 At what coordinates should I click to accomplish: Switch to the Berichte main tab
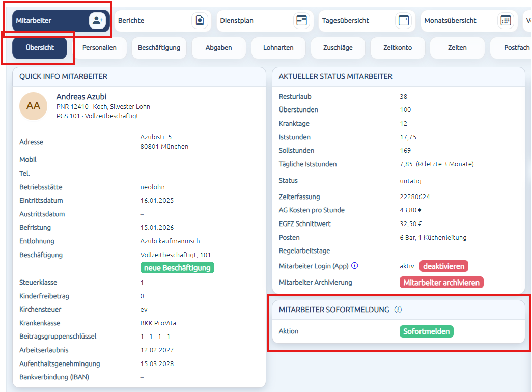coord(163,21)
